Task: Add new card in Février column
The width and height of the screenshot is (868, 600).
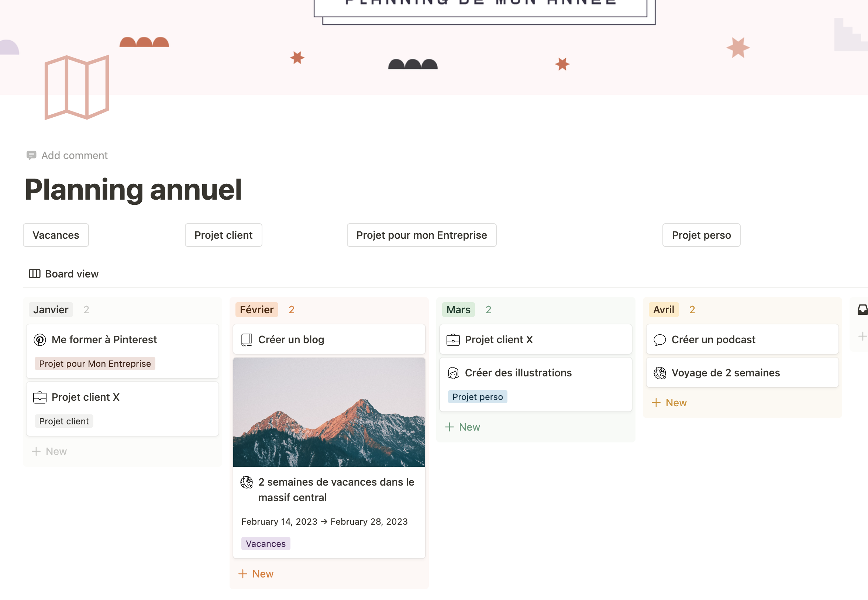Action: (256, 574)
